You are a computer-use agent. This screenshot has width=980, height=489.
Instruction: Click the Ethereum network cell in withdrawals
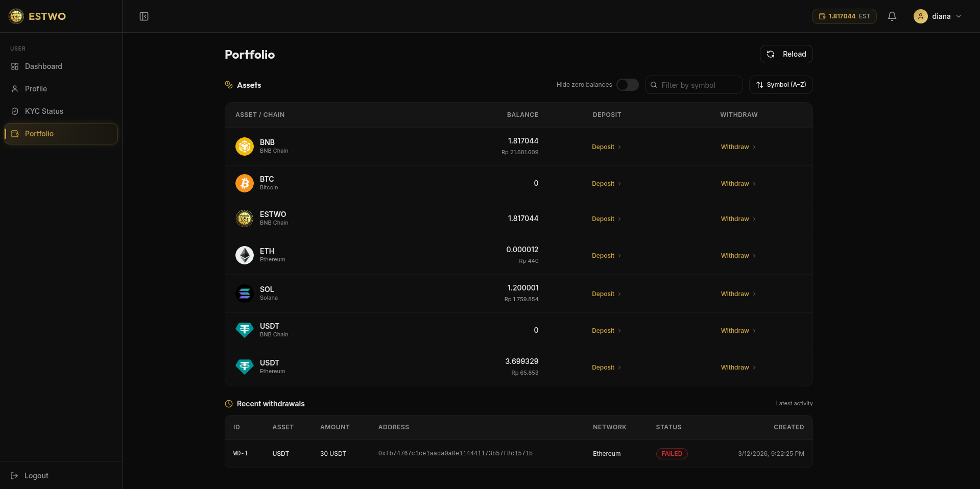607,454
